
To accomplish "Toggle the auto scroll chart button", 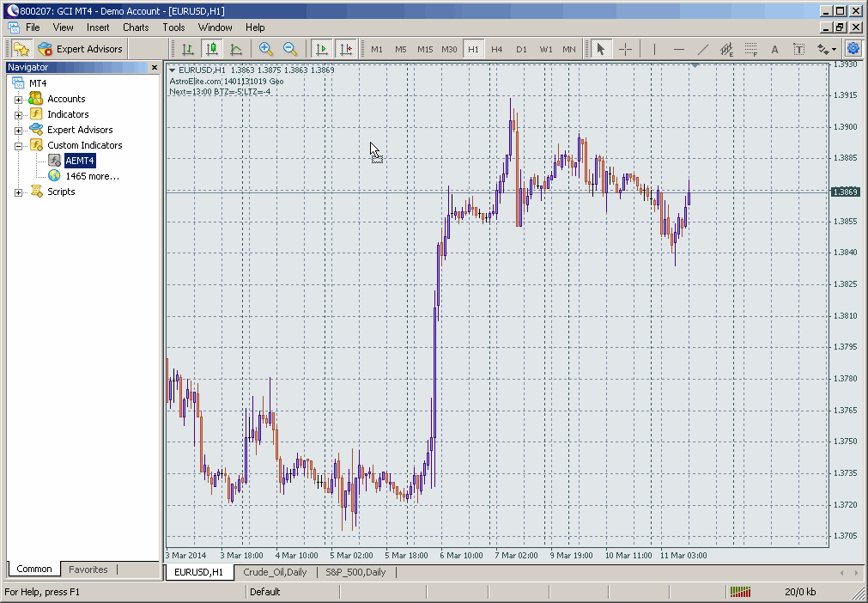I will pos(322,49).
